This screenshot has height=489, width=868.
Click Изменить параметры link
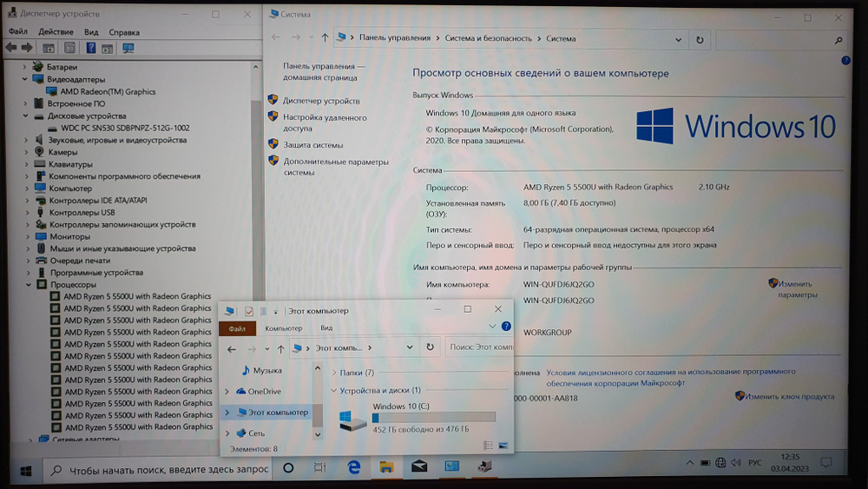(797, 289)
